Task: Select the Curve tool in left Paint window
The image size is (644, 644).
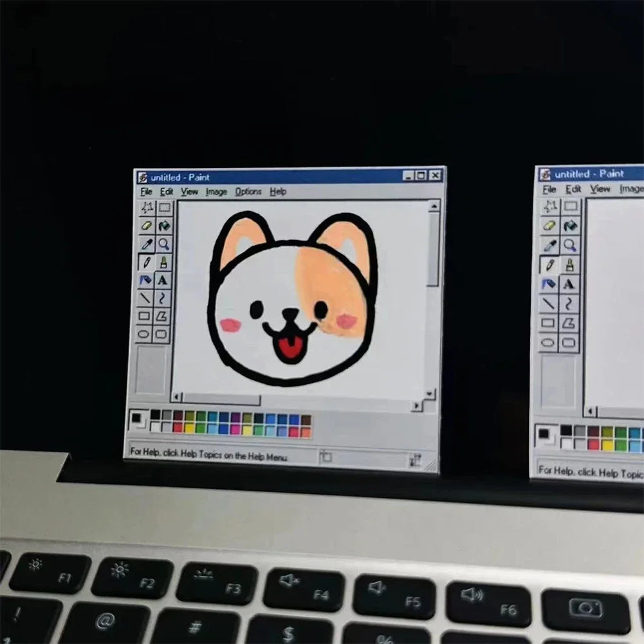Action: pyautogui.click(x=162, y=298)
